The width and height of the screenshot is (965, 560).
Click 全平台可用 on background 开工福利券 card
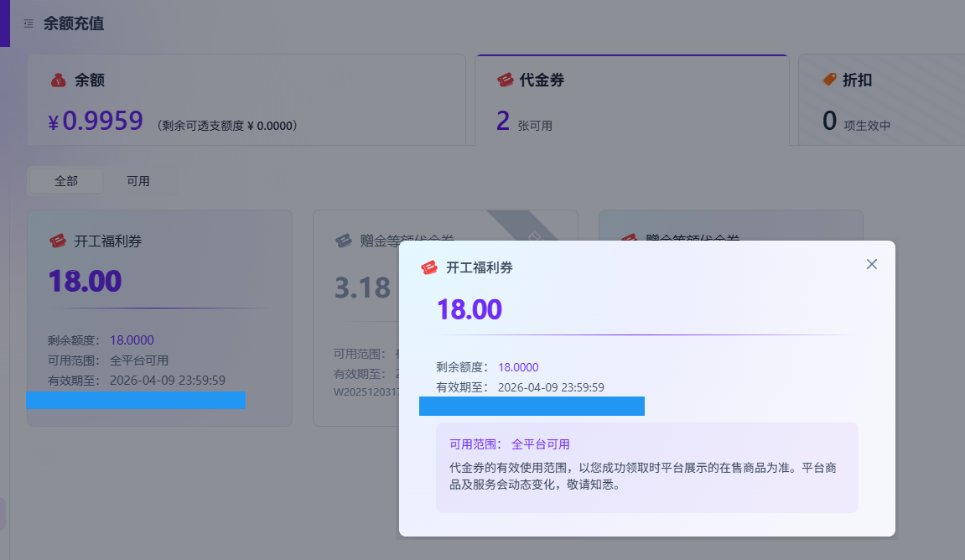pos(139,360)
